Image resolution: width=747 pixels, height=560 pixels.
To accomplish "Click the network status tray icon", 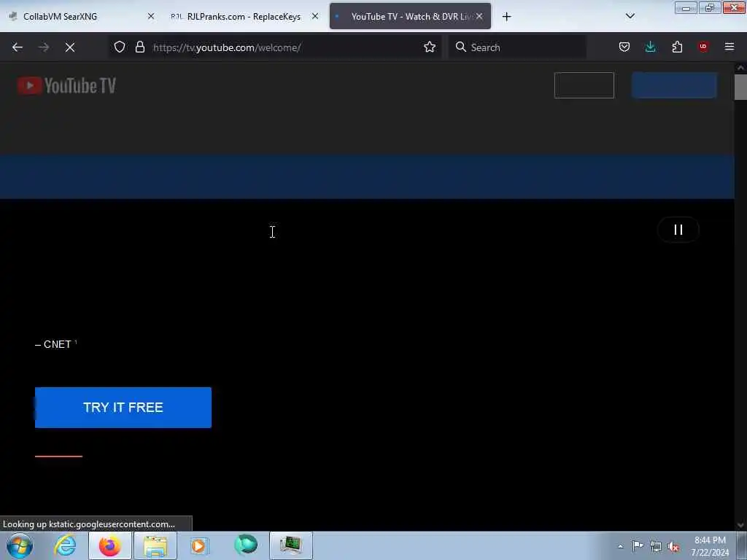I will [656, 546].
